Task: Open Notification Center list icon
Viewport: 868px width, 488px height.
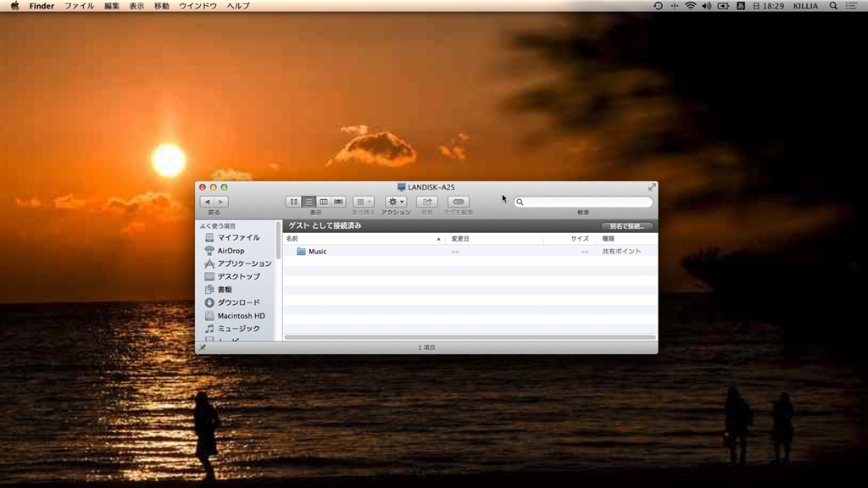Action: 851,6
